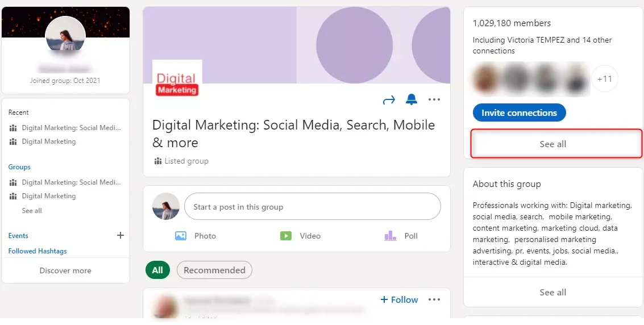The width and height of the screenshot is (644, 325).
Task: Click the +11 more members bubble
Action: pos(605,78)
